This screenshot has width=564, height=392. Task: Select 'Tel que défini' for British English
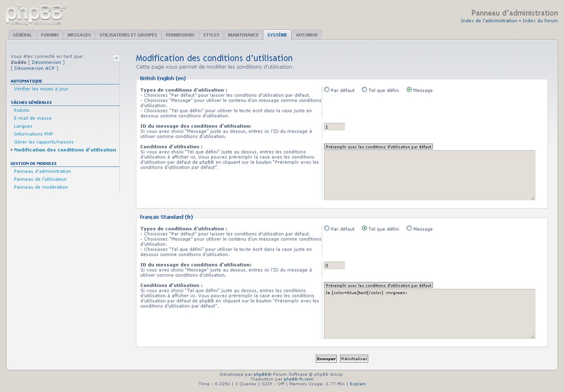(x=365, y=90)
